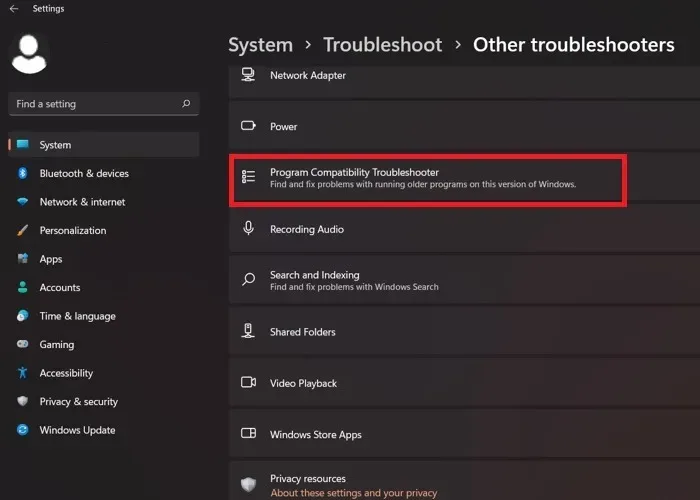The width and height of the screenshot is (700, 500).
Task: Click the user profile avatar
Action: (x=29, y=54)
